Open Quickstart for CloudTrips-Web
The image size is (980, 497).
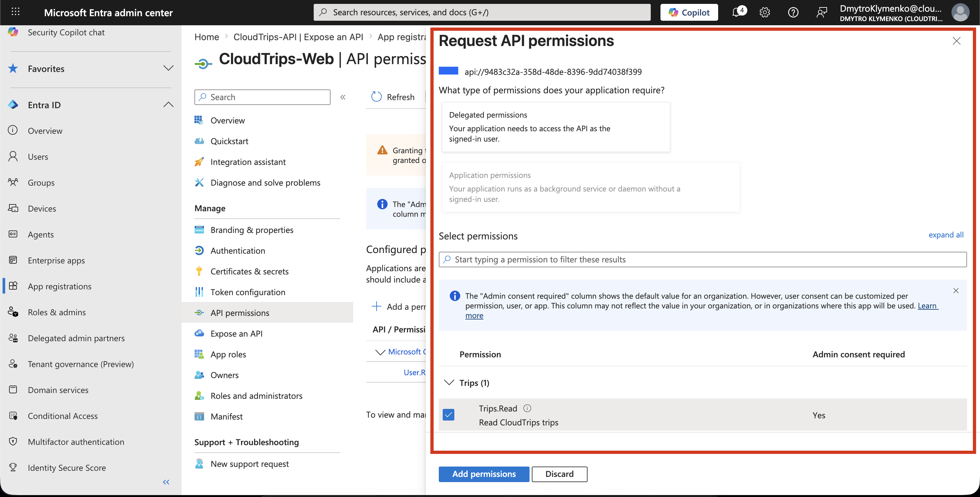pos(229,141)
